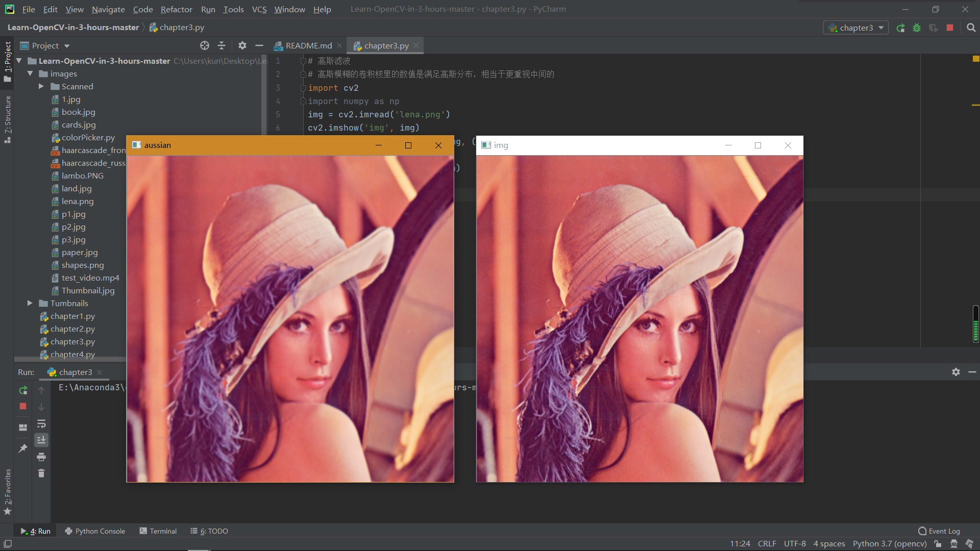Screen dimensions: 980x551
Task: Click the Print icon in Run panel
Action: pos(41,457)
